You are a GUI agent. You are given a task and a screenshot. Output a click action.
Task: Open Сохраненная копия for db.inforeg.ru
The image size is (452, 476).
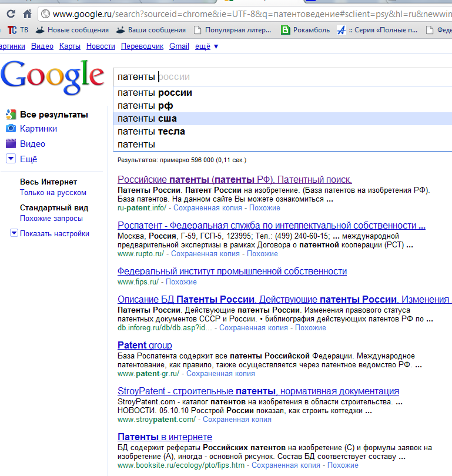253,328
